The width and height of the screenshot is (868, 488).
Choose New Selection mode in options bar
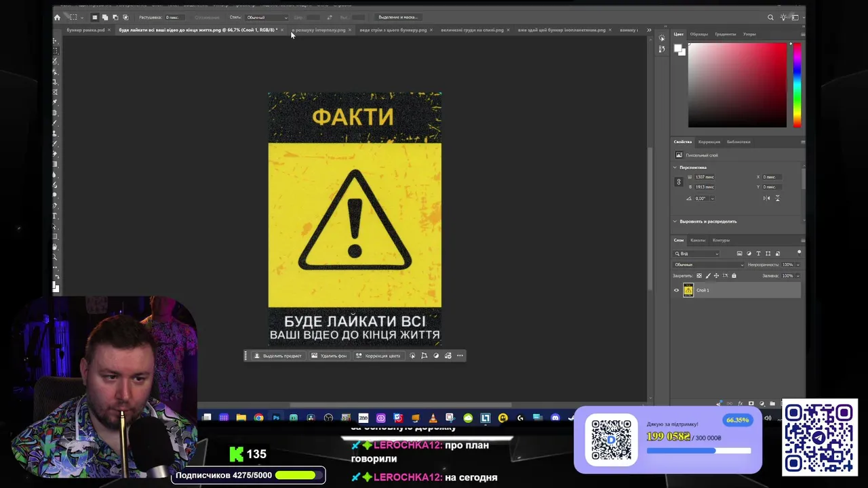95,17
